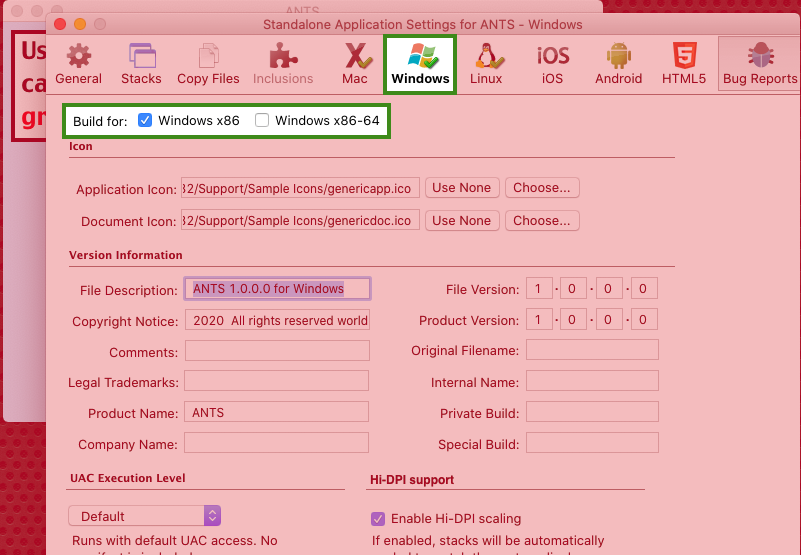This screenshot has width=801, height=555.
Task: Switch to Linux build settings
Action: [486, 64]
